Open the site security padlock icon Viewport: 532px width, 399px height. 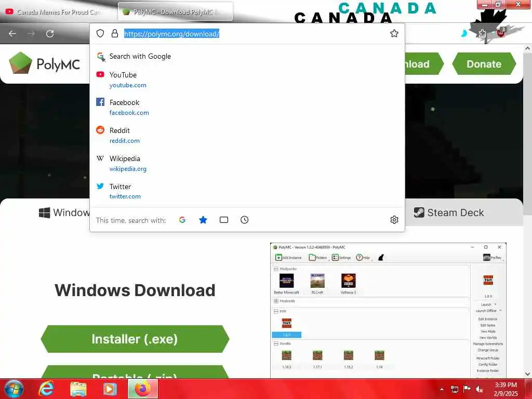[x=115, y=33]
